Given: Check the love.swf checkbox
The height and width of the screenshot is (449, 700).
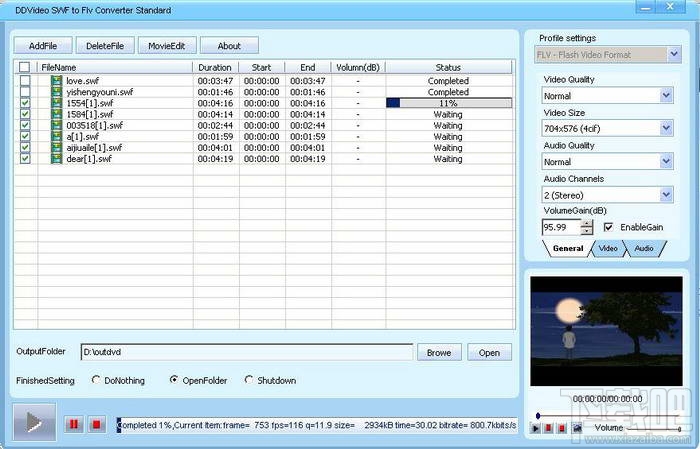Looking at the screenshot, I should 25,81.
